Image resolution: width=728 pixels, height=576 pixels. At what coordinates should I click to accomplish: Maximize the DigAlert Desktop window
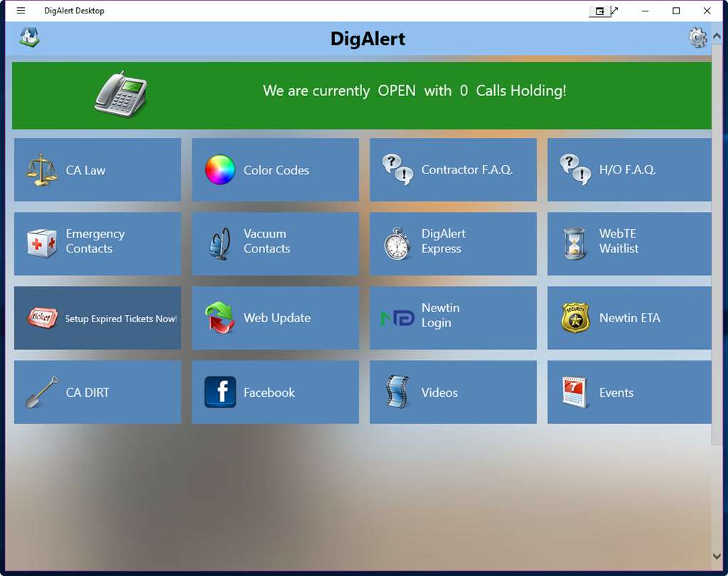676,11
